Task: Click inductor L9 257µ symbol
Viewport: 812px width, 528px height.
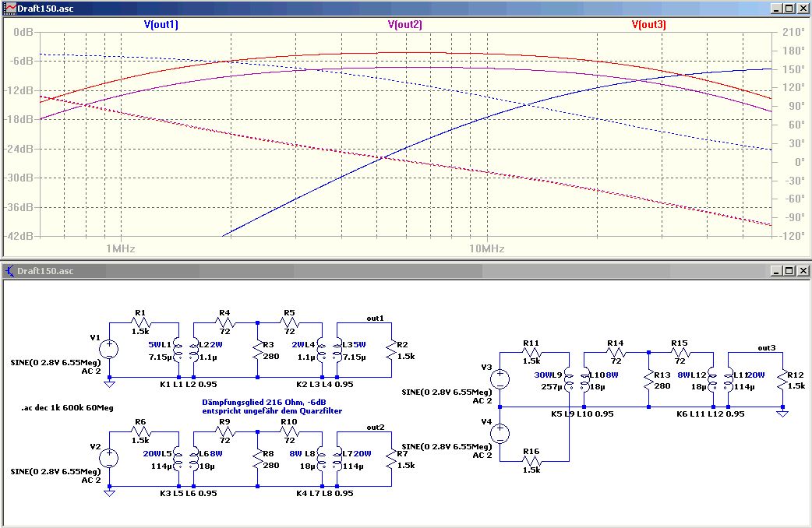Action: point(569,380)
